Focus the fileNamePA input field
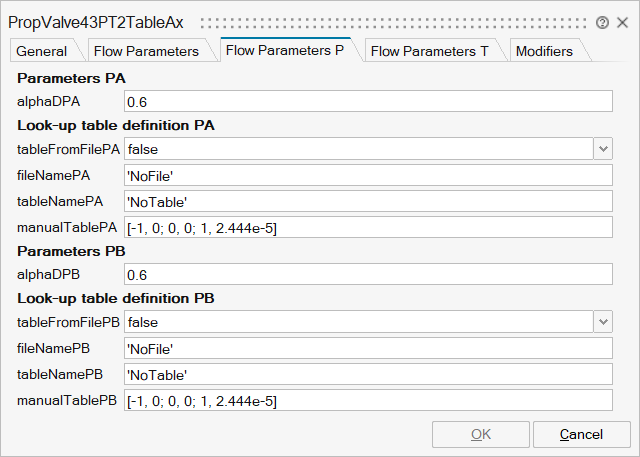This screenshot has width=640, height=457. (x=367, y=175)
